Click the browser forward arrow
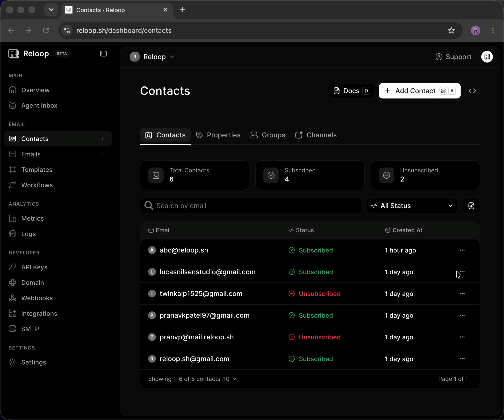 [x=29, y=30]
